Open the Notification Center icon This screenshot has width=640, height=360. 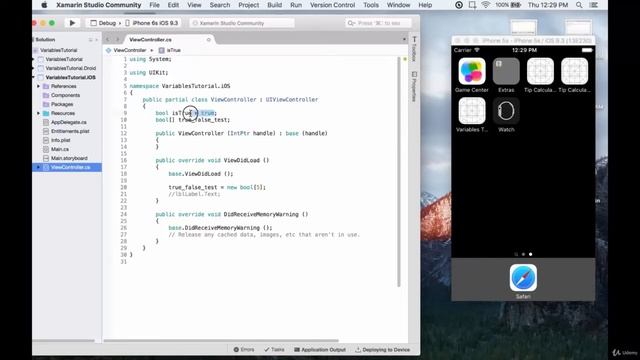[x=594, y=5]
